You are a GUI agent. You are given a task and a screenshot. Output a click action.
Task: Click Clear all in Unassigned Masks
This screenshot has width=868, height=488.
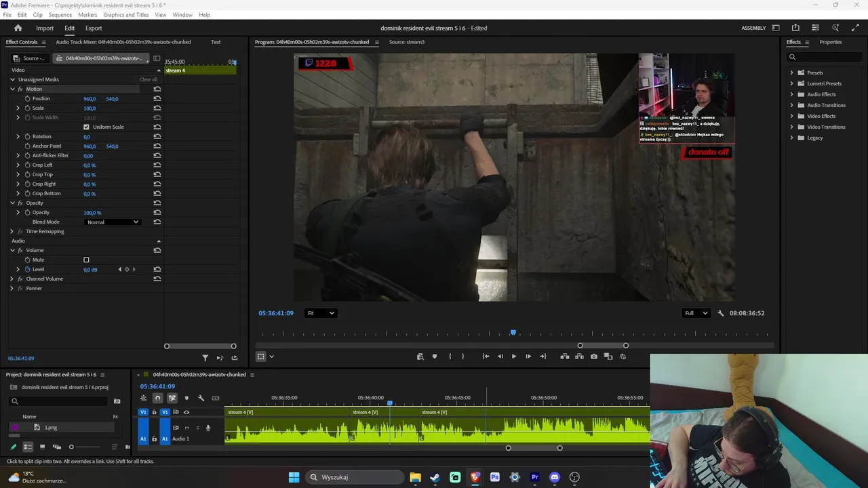[x=149, y=80]
